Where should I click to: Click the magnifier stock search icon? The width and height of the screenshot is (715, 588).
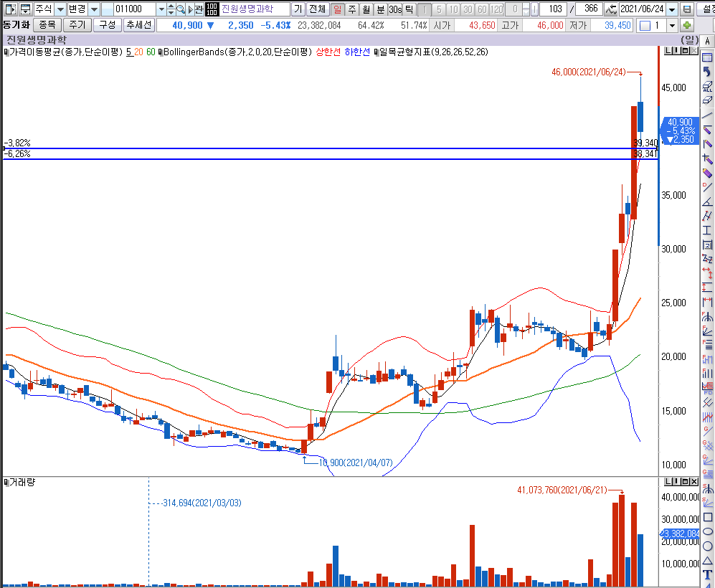[181, 9]
